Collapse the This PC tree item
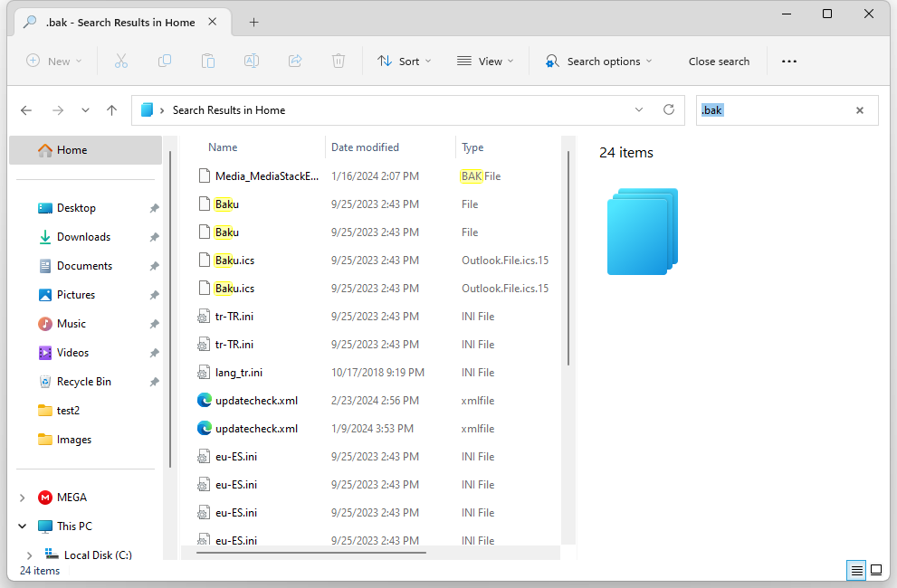Screen dimensions: 897x588 click(x=22, y=526)
